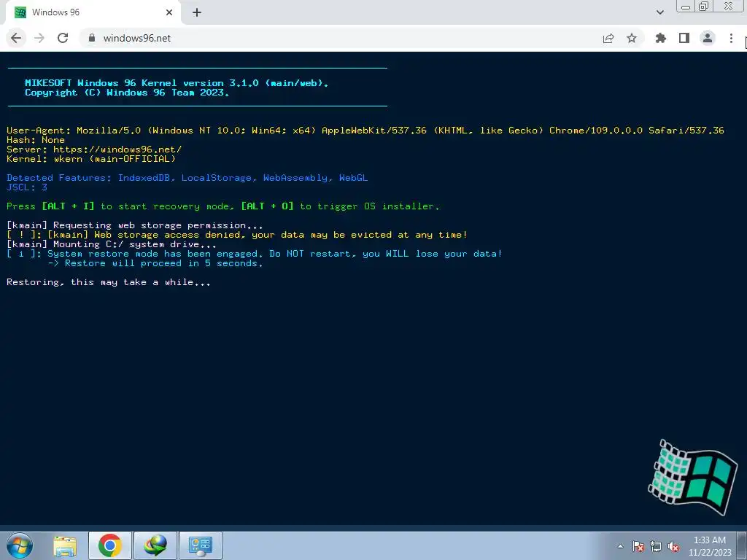The width and height of the screenshot is (747, 560).
Task: Reload the windows96.net page
Action: point(63,38)
